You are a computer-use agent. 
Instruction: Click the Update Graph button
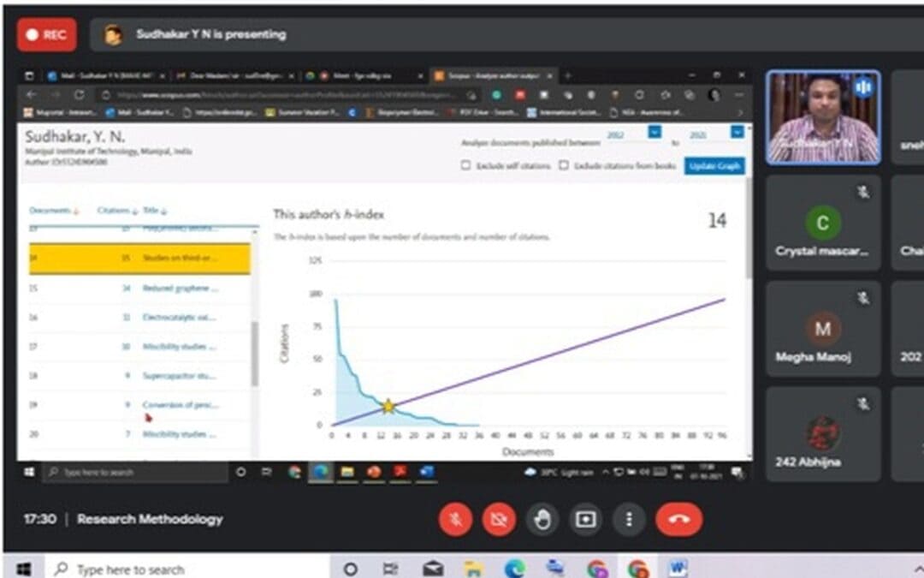(714, 166)
